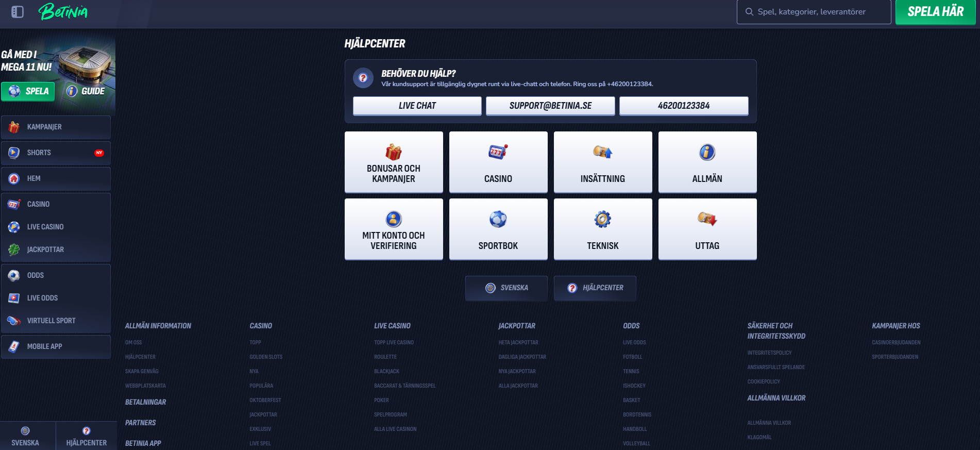This screenshot has height=450, width=980.
Task: Open the Teknisk gear help category
Action: pos(603,229)
